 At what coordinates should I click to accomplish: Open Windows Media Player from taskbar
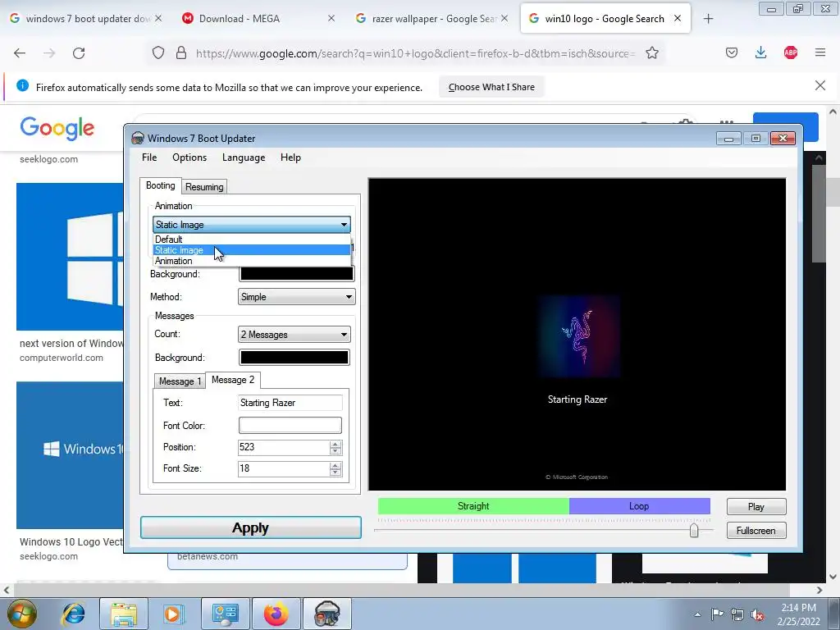coord(173,614)
